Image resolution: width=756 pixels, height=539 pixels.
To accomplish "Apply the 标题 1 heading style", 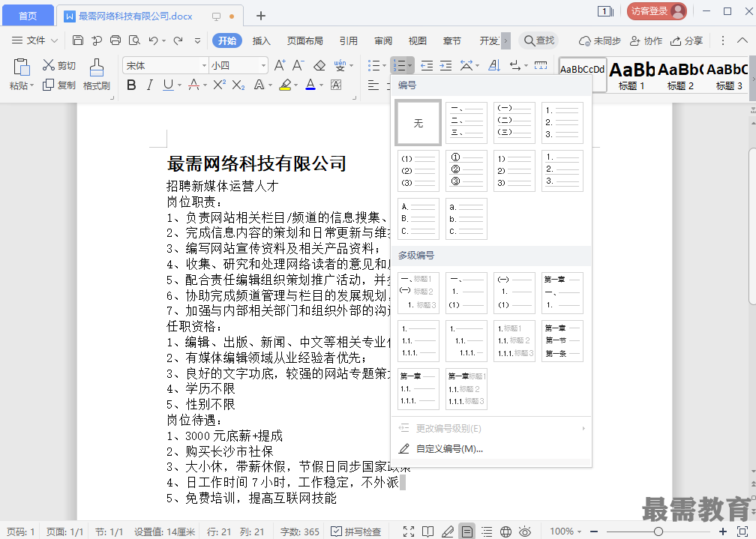I will 631,76.
